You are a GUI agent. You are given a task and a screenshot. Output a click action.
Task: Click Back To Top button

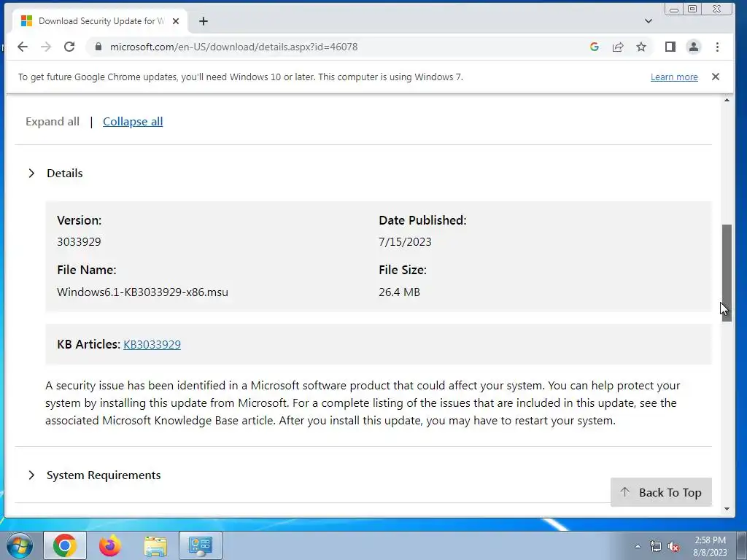click(x=661, y=492)
